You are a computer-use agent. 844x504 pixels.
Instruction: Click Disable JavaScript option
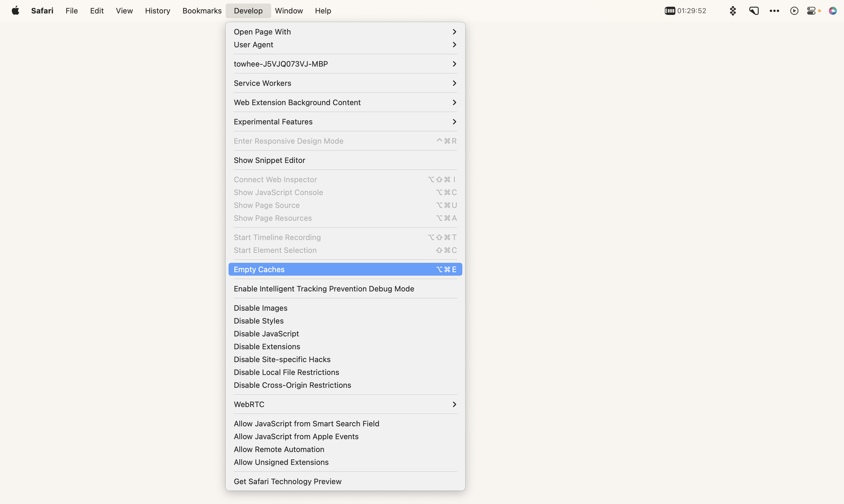coord(267,333)
